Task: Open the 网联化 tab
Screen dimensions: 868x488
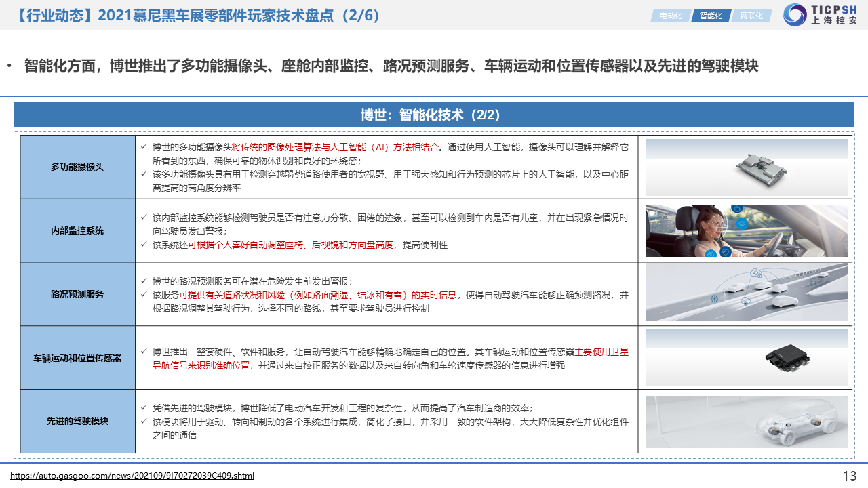Action: tap(751, 16)
